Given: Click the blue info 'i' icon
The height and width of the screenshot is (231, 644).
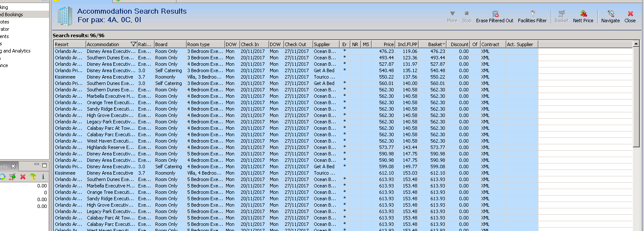Looking at the screenshot, I should pyautogui.click(x=43, y=176).
